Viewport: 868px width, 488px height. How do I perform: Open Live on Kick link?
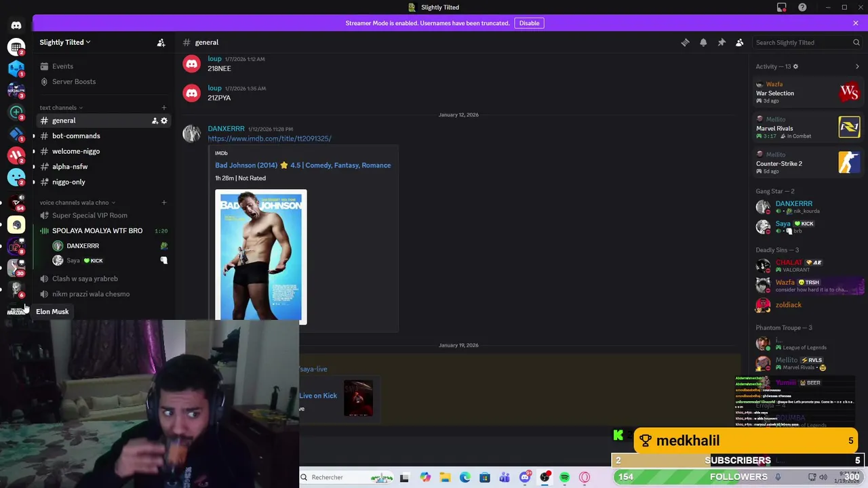point(318,396)
